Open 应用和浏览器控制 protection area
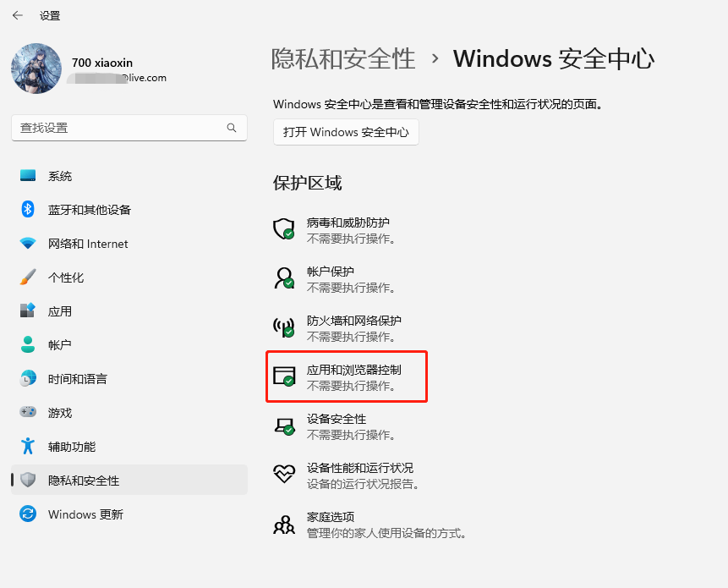The width and height of the screenshot is (728, 588). [x=347, y=377]
